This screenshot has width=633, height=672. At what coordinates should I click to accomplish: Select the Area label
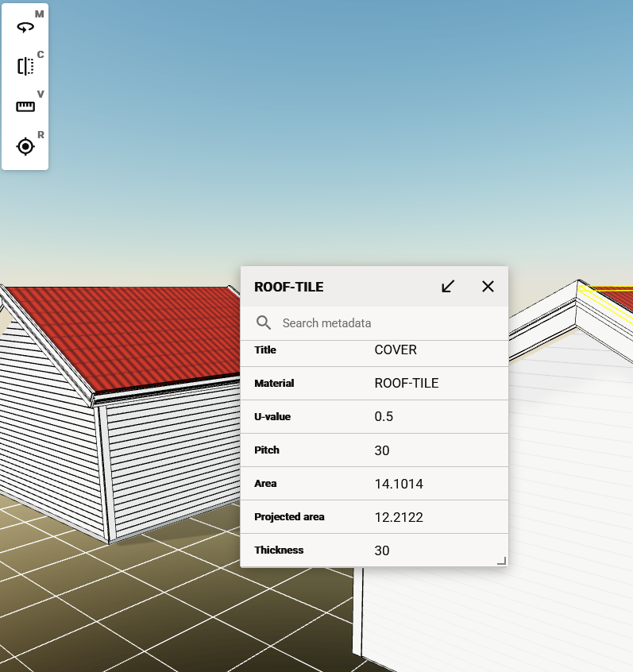coord(265,484)
